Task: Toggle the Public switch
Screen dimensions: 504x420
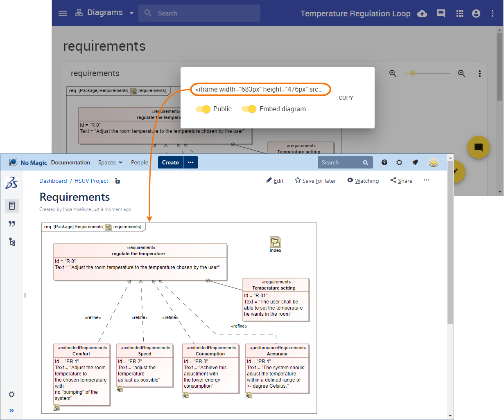Action: [x=203, y=109]
